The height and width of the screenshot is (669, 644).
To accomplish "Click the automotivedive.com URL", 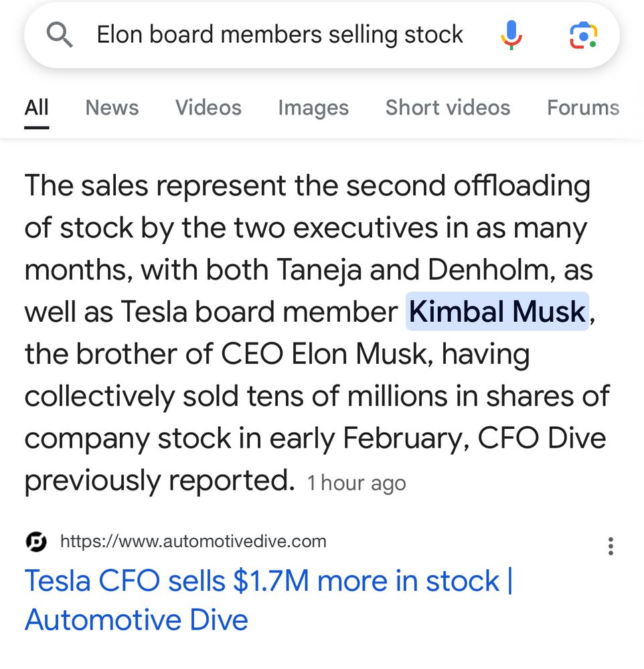I will 193,541.
